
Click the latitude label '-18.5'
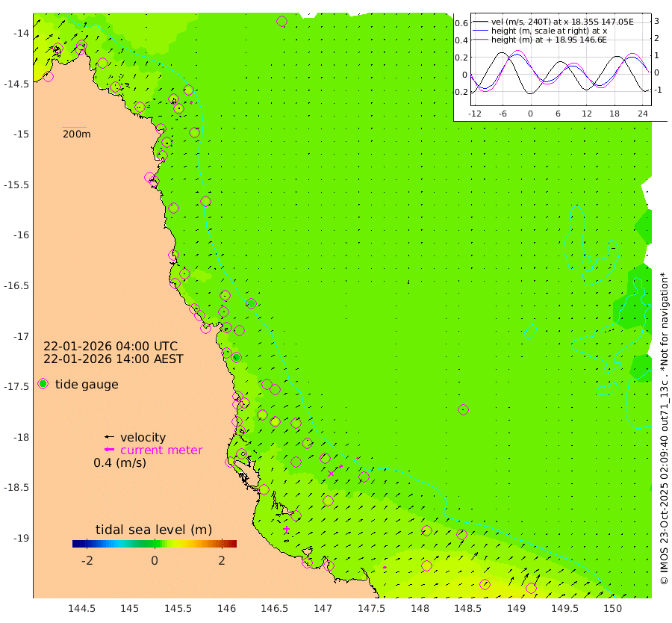click(16, 488)
